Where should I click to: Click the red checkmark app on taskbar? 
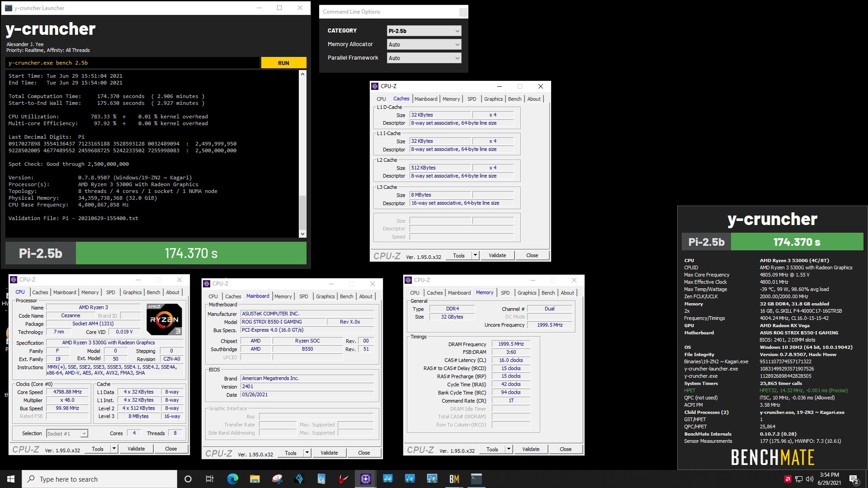tap(343, 479)
